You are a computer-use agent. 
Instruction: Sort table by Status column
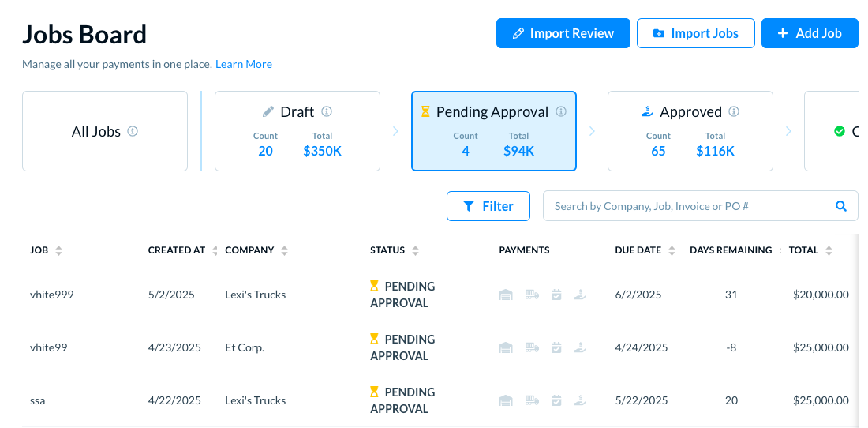coord(415,250)
